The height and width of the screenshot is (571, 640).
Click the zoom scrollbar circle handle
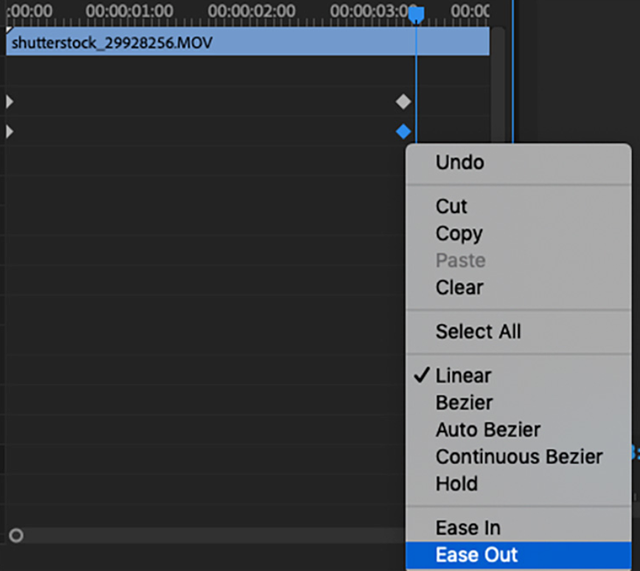(x=16, y=535)
